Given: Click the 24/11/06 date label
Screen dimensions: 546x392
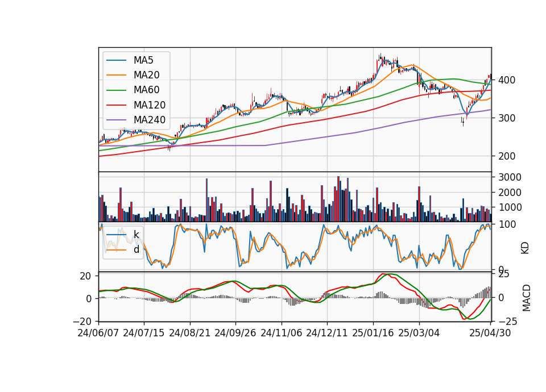Looking at the screenshot, I should [x=281, y=333].
